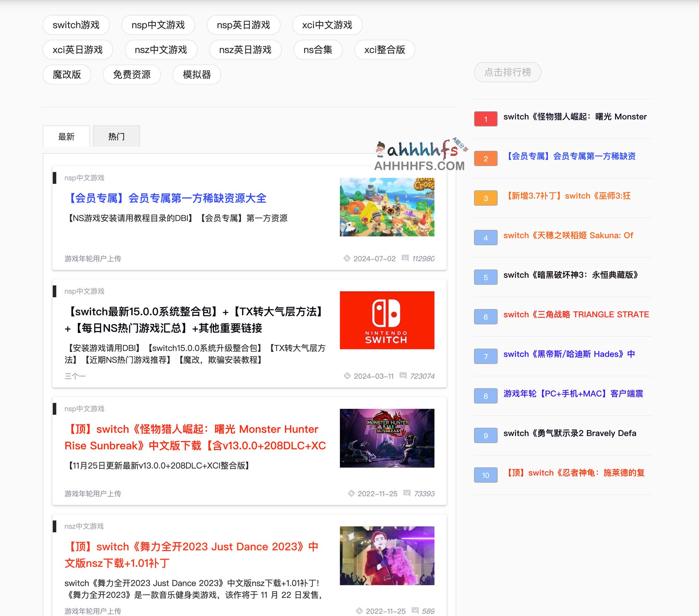The height and width of the screenshot is (616, 699).
Task: Open switch最新15.0.0系统整合包 post title
Action: pyautogui.click(x=196, y=320)
